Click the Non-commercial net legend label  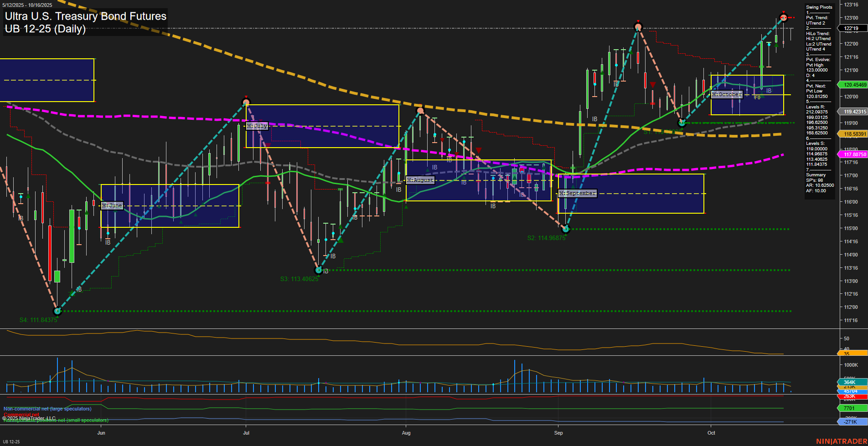pos(47,409)
